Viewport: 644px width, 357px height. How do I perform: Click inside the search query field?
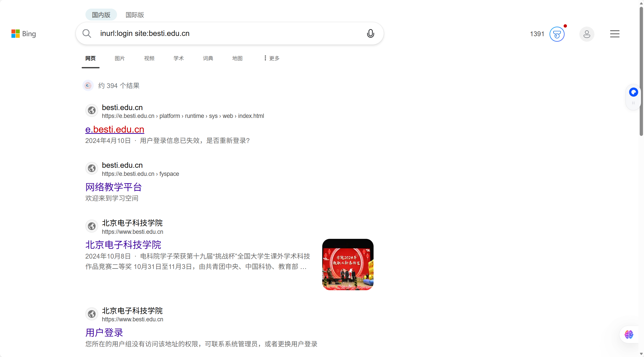click(227, 33)
